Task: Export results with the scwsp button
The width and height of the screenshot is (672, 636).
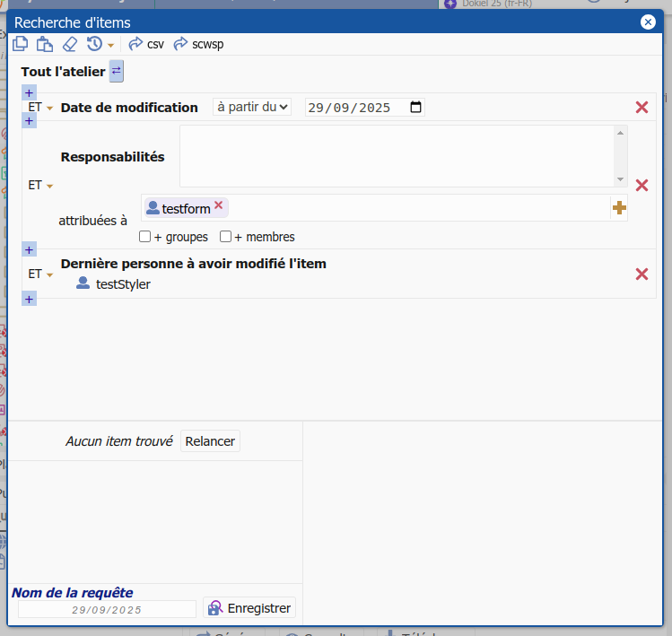Action: tap(198, 43)
